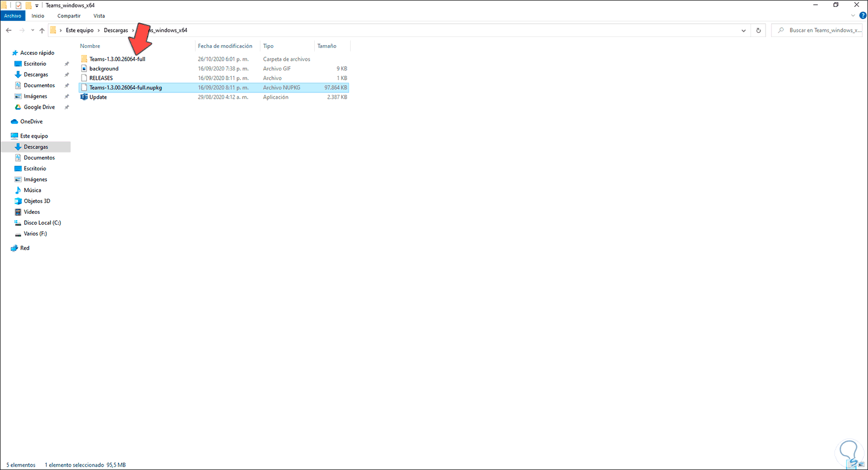Sort files by the Nombre column
The width and height of the screenshot is (868, 470).
(x=90, y=46)
